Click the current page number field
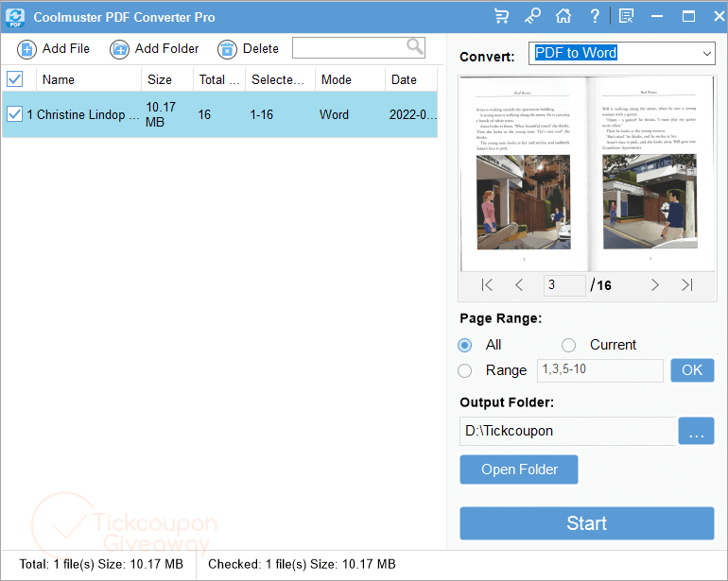This screenshot has height=581, width=728. (564, 285)
